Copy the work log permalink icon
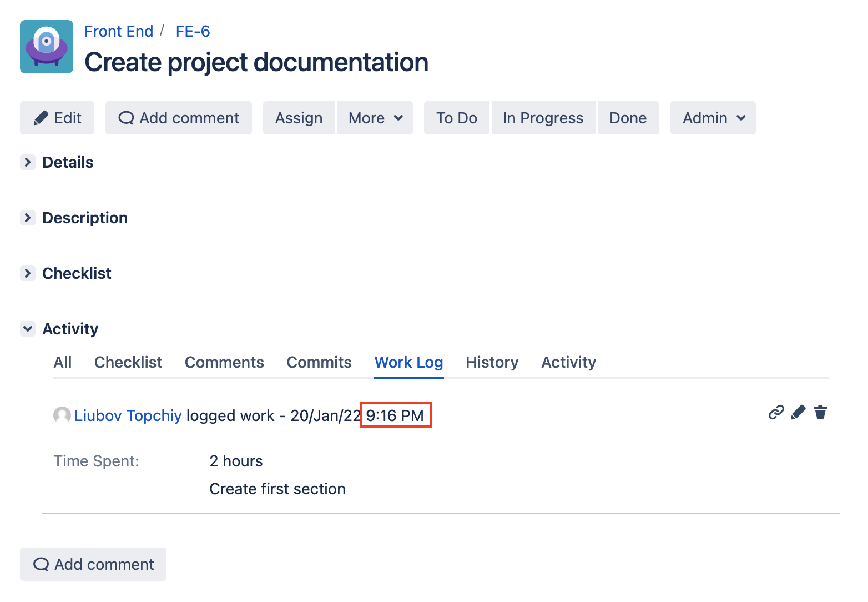The width and height of the screenshot is (868, 602). (776, 412)
